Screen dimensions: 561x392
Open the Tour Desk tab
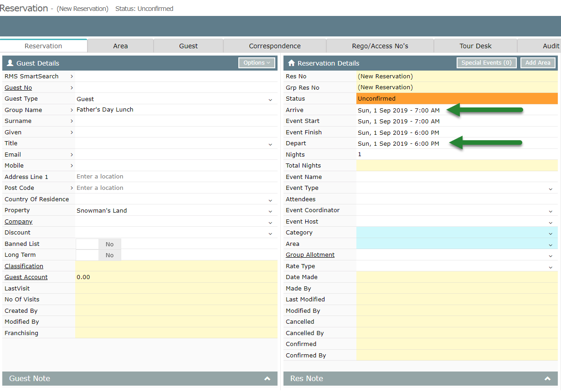point(475,46)
